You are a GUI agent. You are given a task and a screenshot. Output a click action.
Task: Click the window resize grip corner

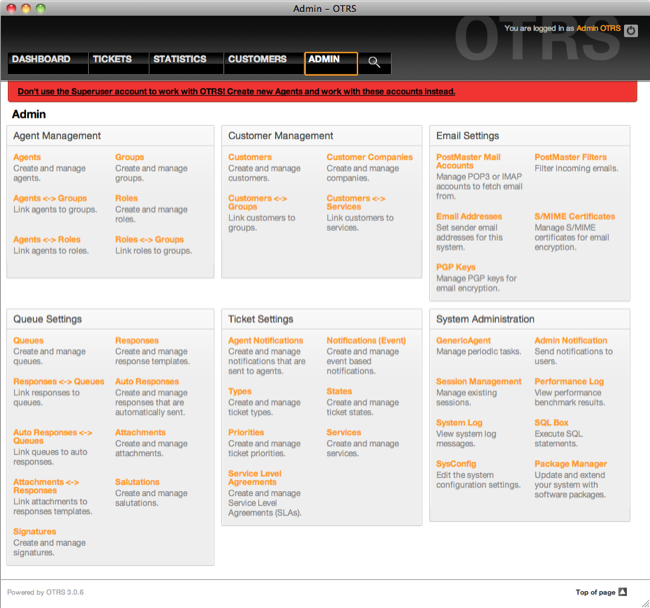pyautogui.click(x=645, y=603)
